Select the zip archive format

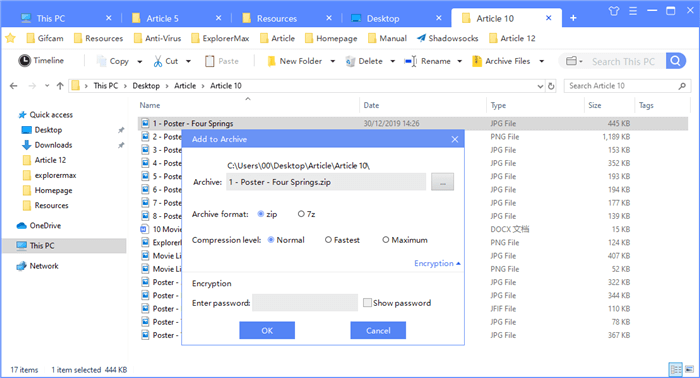point(261,214)
